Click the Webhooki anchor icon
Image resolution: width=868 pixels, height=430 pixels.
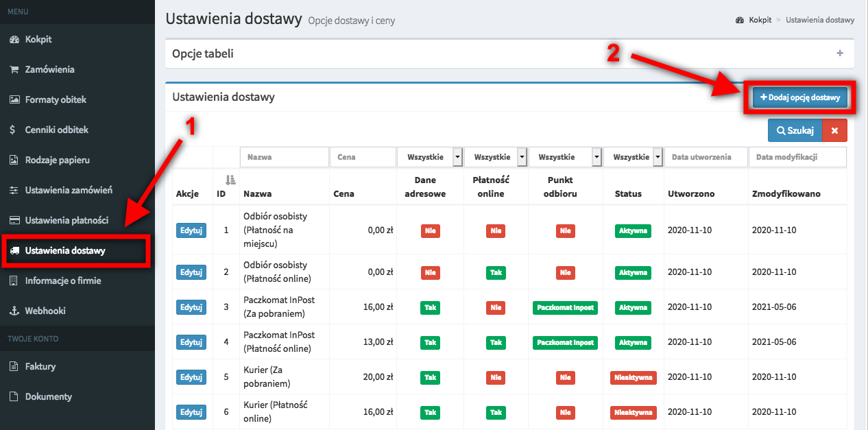(x=14, y=311)
